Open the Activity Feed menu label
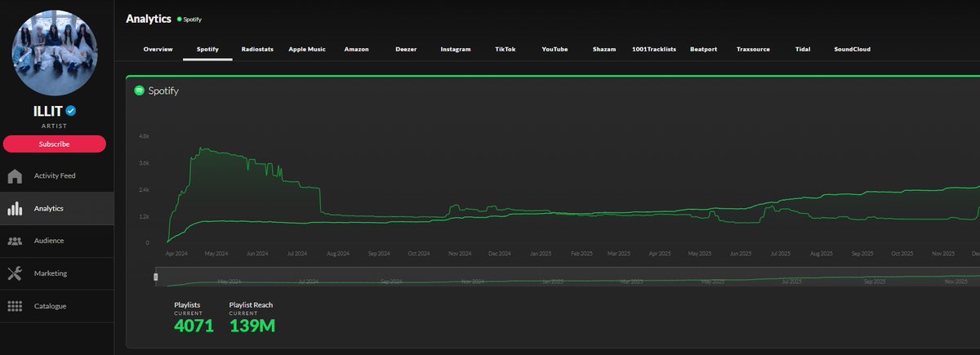 click(55, 176)
